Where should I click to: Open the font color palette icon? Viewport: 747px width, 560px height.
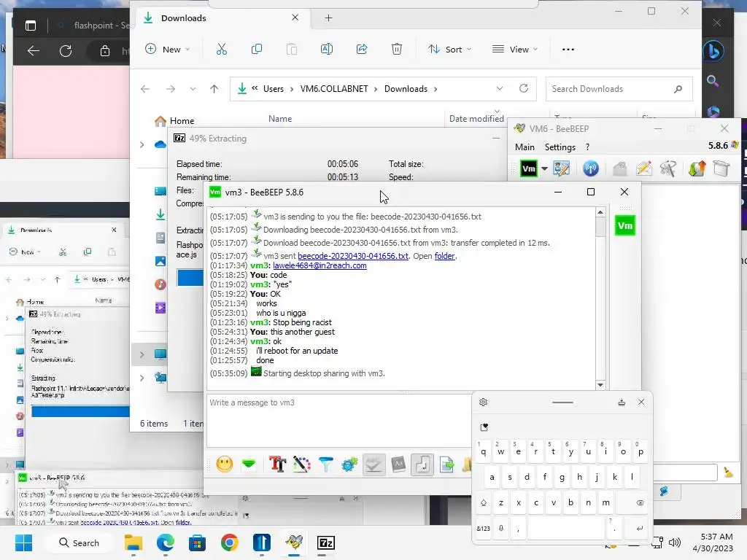pos(301,464)
